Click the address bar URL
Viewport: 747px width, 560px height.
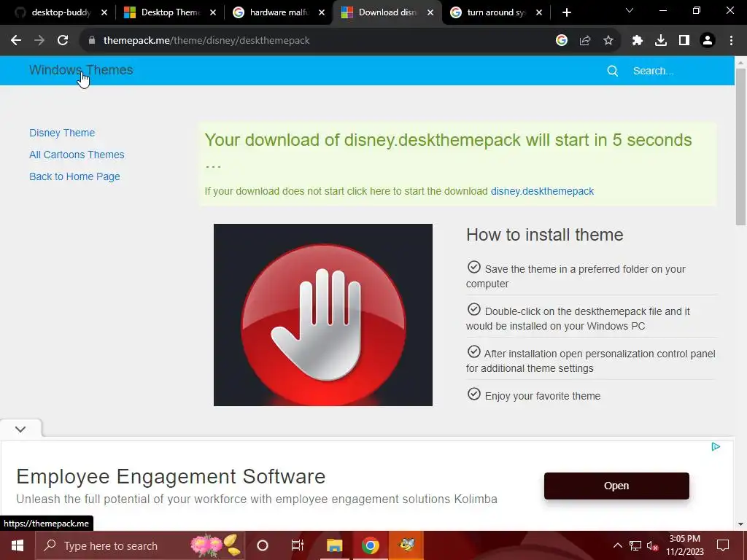(x=206, y=41)
